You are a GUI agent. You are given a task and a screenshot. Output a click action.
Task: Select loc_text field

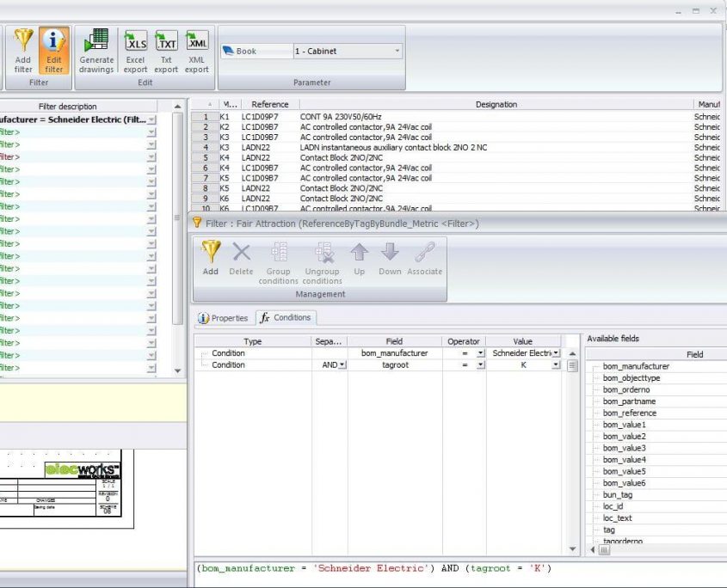617,518
